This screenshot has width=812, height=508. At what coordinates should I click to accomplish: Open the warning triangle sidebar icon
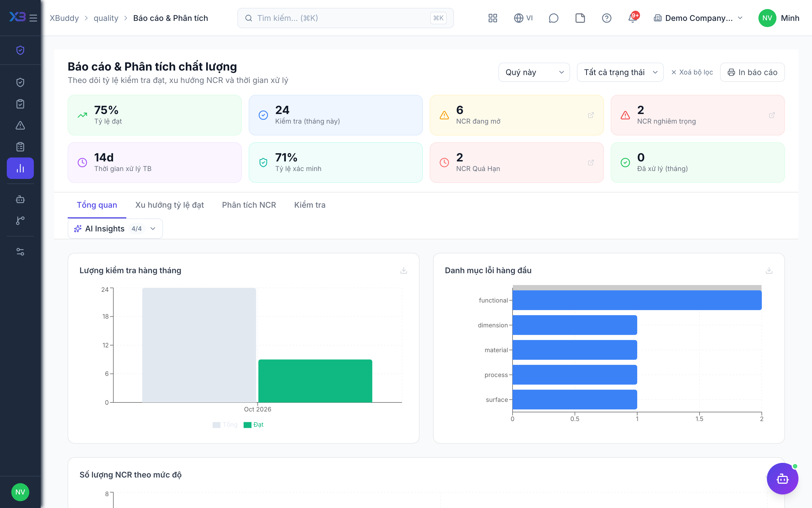point(20,125)
